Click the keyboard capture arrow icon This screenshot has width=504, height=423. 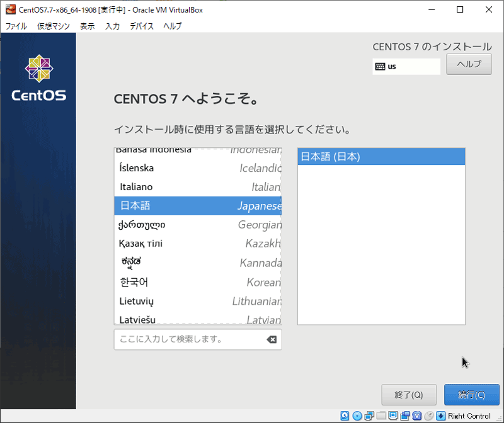441,415
